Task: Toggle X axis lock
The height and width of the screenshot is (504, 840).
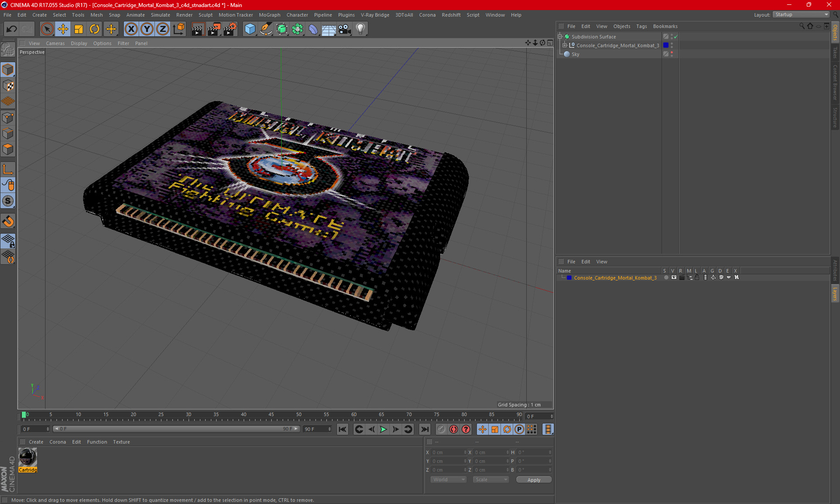Action: point(131,29)
